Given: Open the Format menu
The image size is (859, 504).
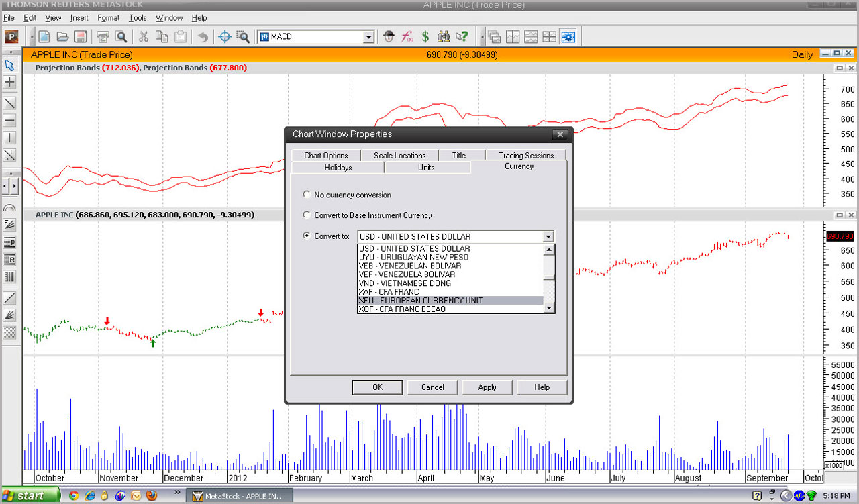Looking at the screenshot, I should point(108,18).
